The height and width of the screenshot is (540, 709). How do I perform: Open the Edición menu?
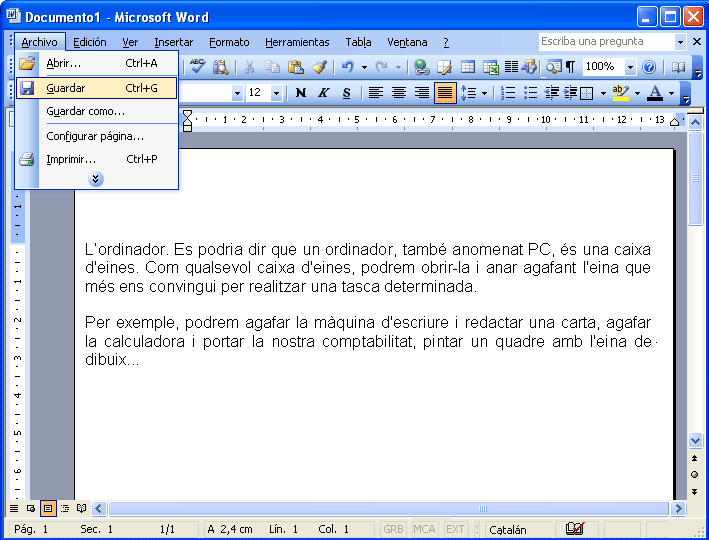tap(90, 42)
